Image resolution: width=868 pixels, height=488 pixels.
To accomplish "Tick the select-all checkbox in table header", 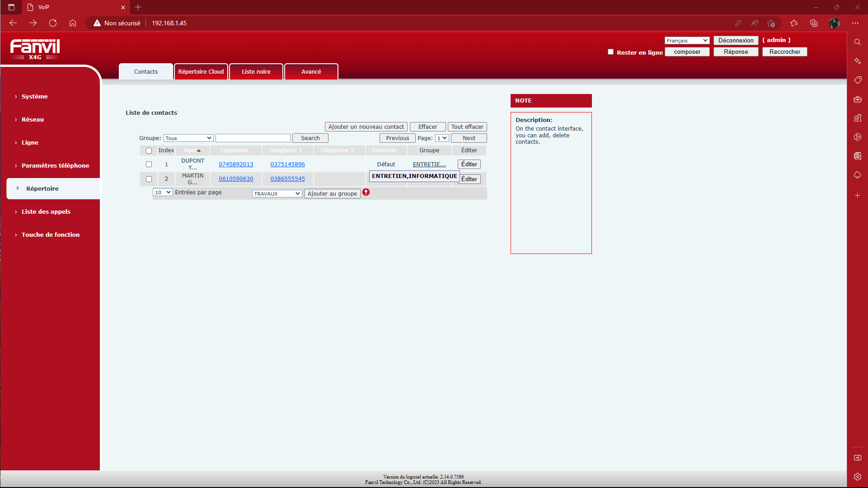I will click(x=149, y=150).
